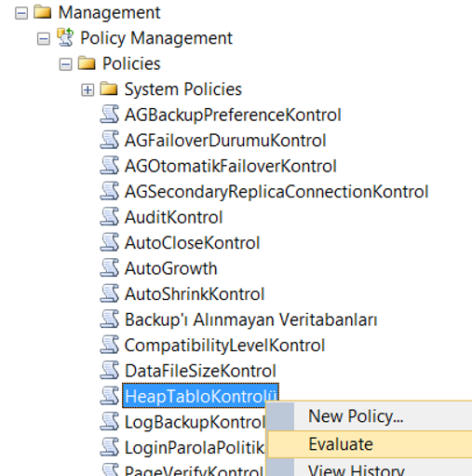The width and height of the screenshot is (472, 476).
Task: Select the AGSecondaryReplicaConnectionKontrol policy
Action: point(276,191)
